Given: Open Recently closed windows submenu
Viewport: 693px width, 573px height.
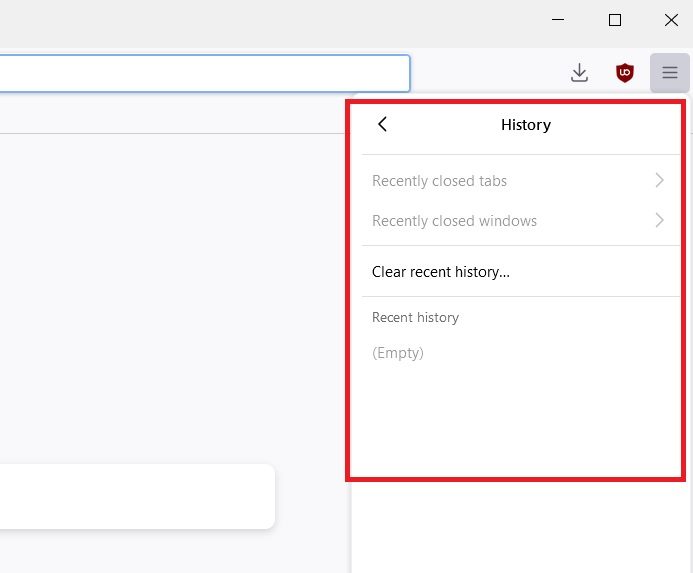Looking at the screenshot, I should [455, 221].
